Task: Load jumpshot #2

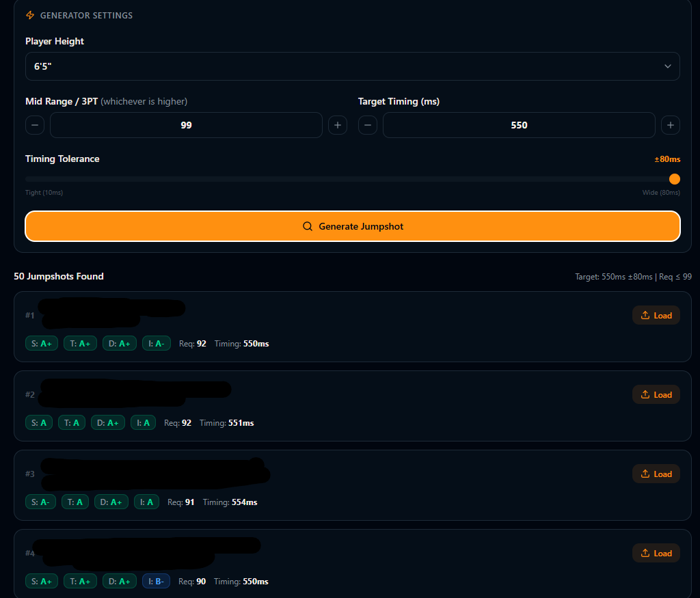Action: (x=656, y=394)
